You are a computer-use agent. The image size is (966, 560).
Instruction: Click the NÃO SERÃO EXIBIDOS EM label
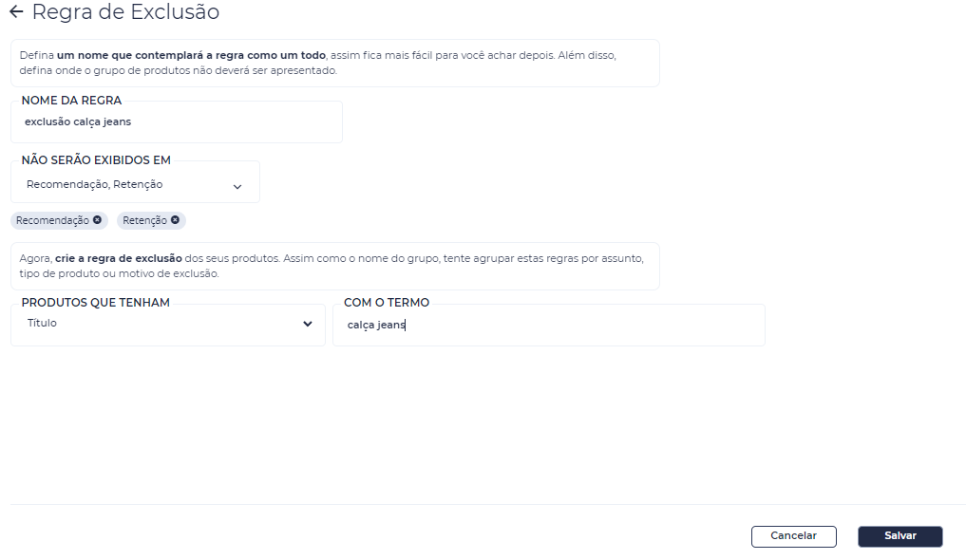[96, 160]
